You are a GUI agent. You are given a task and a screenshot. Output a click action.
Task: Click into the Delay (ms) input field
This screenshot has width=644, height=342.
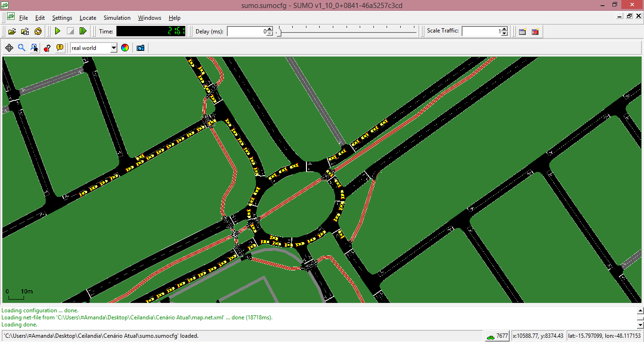click(x=247, y=32)
